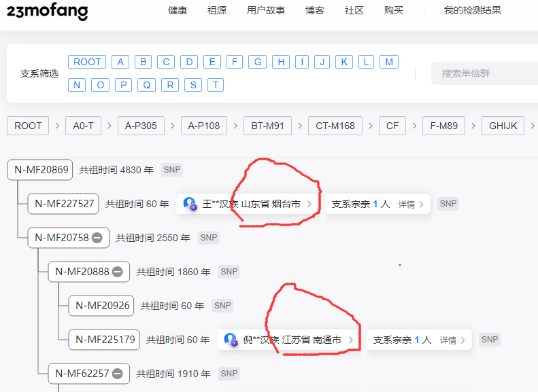
Task: Collapse the N-MF20888 branch
Action: coord(118,272)
